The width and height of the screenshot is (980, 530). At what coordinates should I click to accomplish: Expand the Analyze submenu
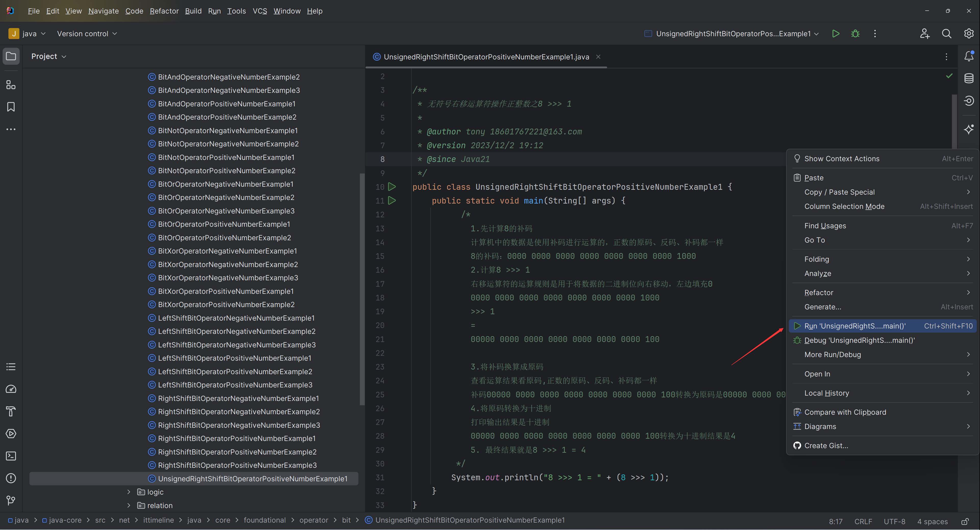click(x=883, y=274)
